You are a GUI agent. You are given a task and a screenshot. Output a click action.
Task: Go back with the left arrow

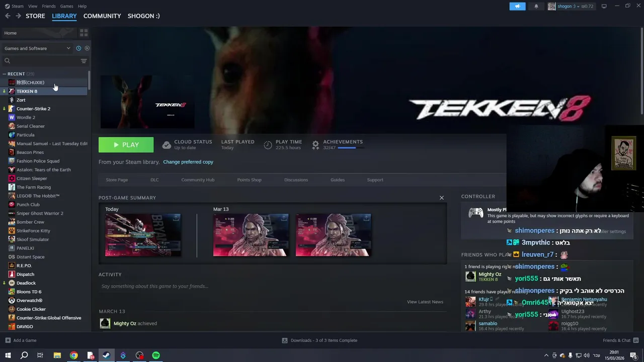click(8, 16)
